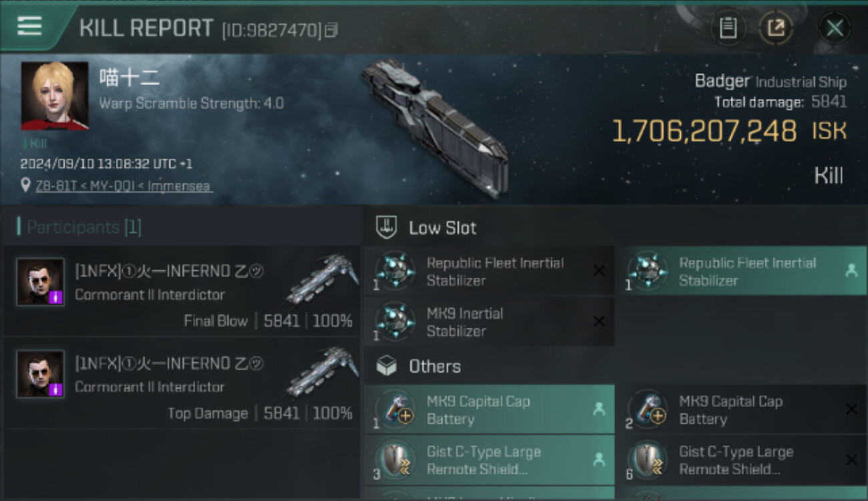
Task: Select the Final Blow participant entry
Action: [x=182, y=291]
